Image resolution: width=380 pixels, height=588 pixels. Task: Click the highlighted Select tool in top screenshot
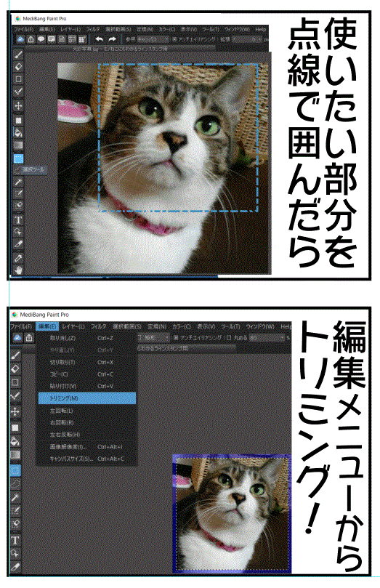point(18,158)
